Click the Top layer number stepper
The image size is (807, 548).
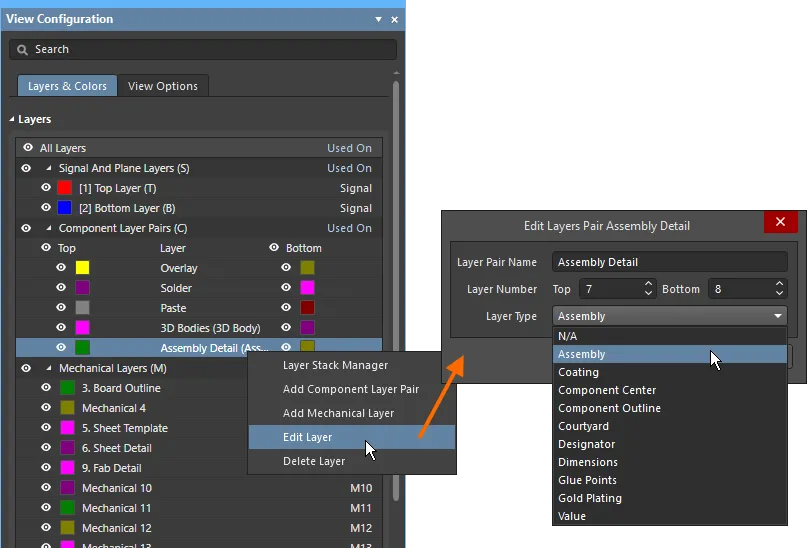click(x=648, y=289)
